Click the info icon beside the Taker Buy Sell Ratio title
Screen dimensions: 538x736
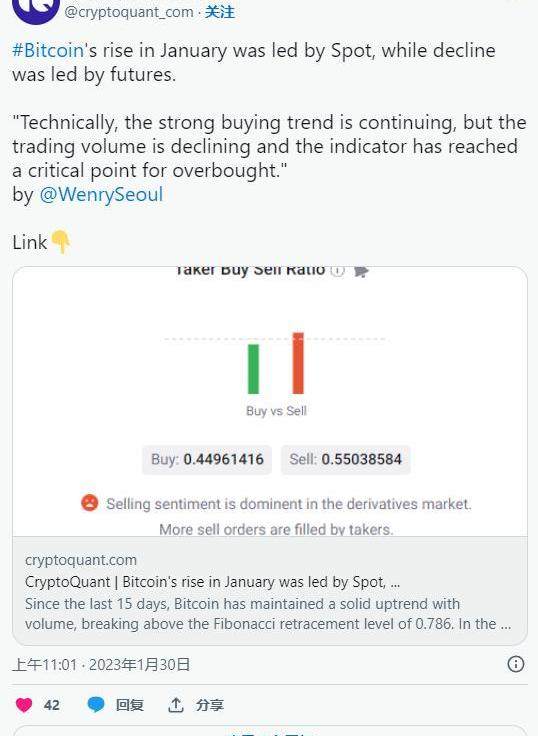338,271
